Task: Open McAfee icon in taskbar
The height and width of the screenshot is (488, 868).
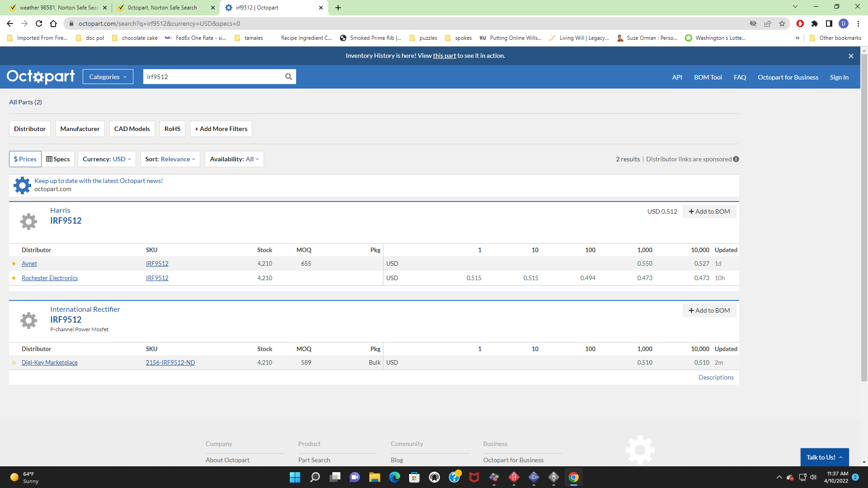Action: 474,477
